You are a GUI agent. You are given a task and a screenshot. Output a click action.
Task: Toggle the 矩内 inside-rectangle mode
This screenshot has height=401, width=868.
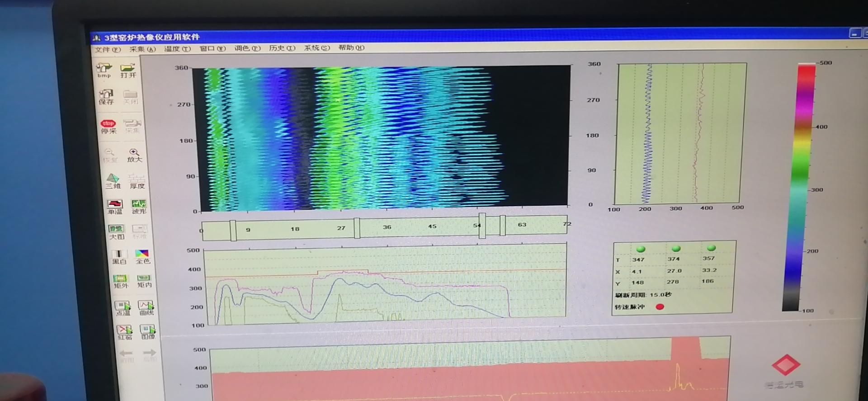click(144, 280)
